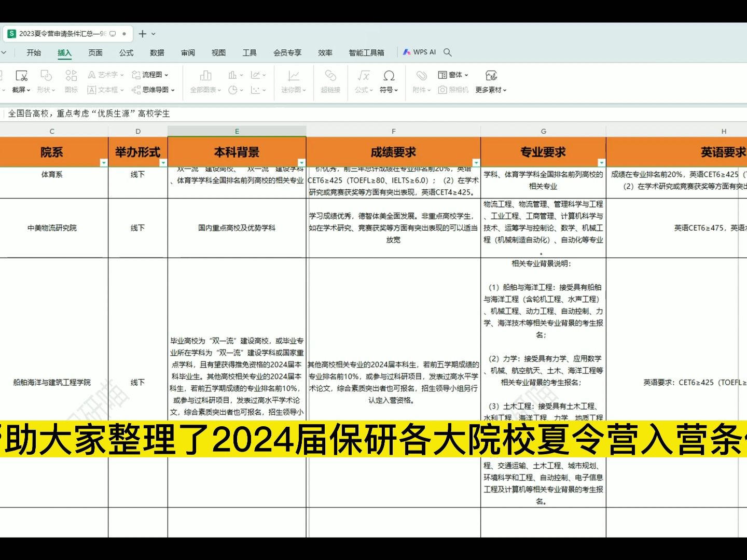Insert an icon via 图标 button

pyautogui.click(x=71, y=82)
